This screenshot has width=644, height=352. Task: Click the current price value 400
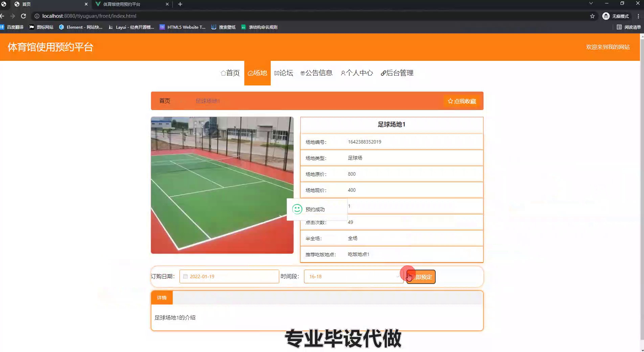(x=352, y=190)
